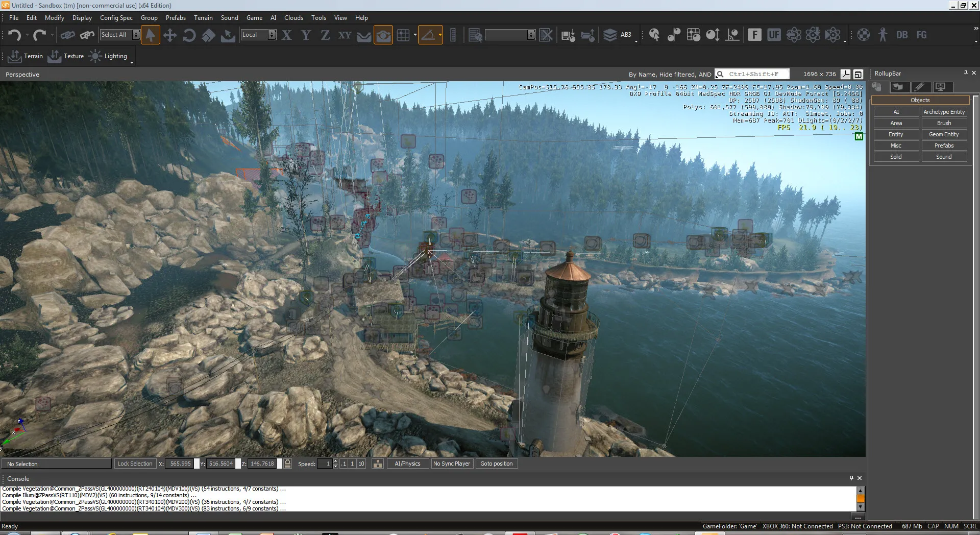The image size is (980, 535).
Task: Toggle the AI/Physics simulation button
Action: (x=407, y=464)
